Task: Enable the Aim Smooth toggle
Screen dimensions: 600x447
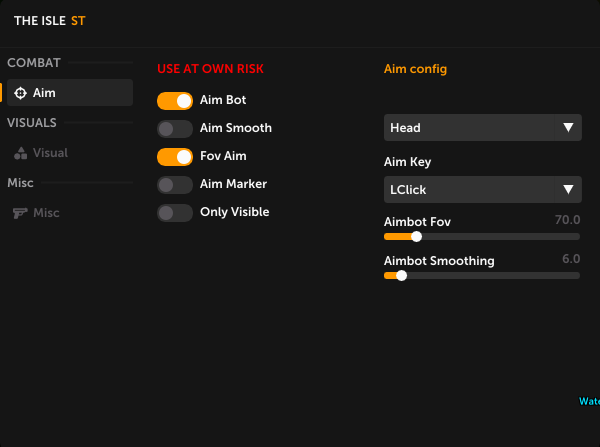Action: pyautogui.click(x=175, y=129)
